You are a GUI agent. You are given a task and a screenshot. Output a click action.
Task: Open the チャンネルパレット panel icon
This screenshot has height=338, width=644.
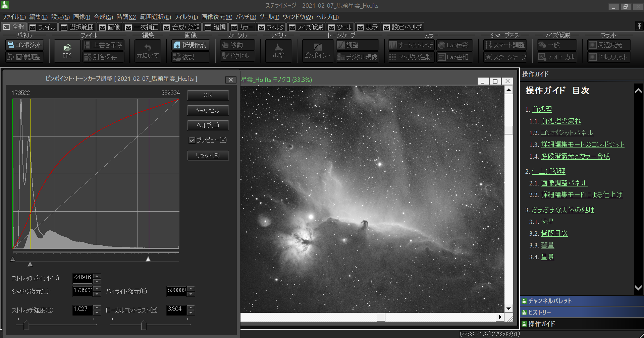(x=524, y=301)
